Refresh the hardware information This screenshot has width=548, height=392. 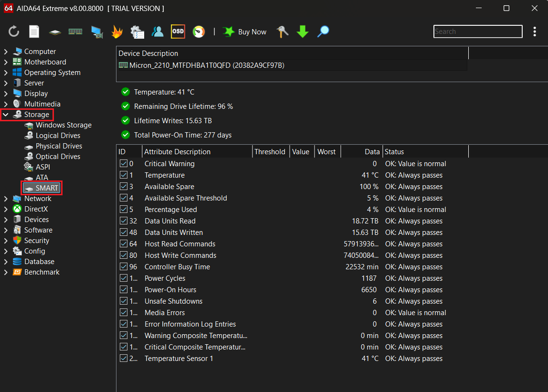(13, 32)
